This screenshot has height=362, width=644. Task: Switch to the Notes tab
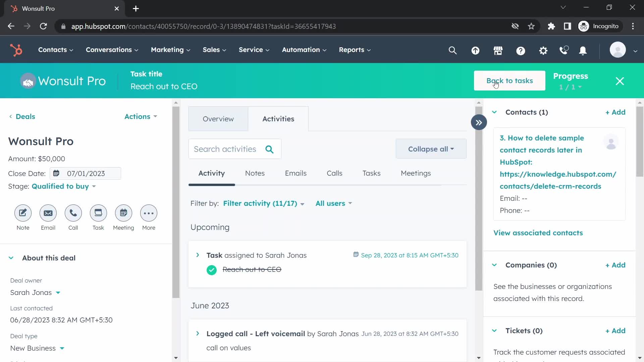(255, 173)
